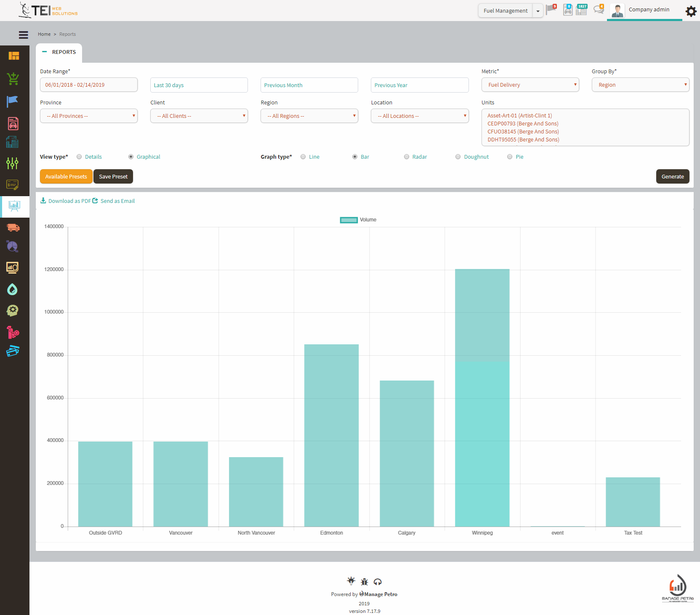Select the shopping cart icon in sidebar
The image size is (700, 615).
[x=13, y=79]
